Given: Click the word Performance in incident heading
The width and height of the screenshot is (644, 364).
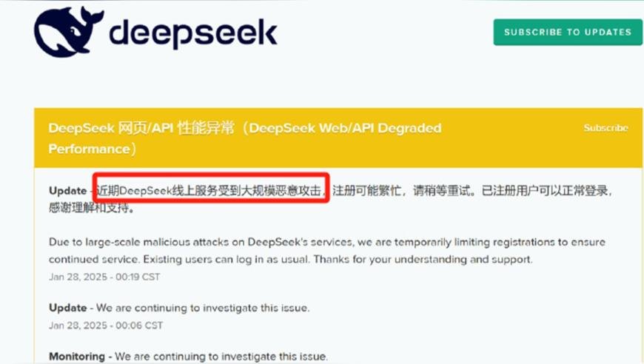Looking at the screenshot, I should tap(89, 149).
